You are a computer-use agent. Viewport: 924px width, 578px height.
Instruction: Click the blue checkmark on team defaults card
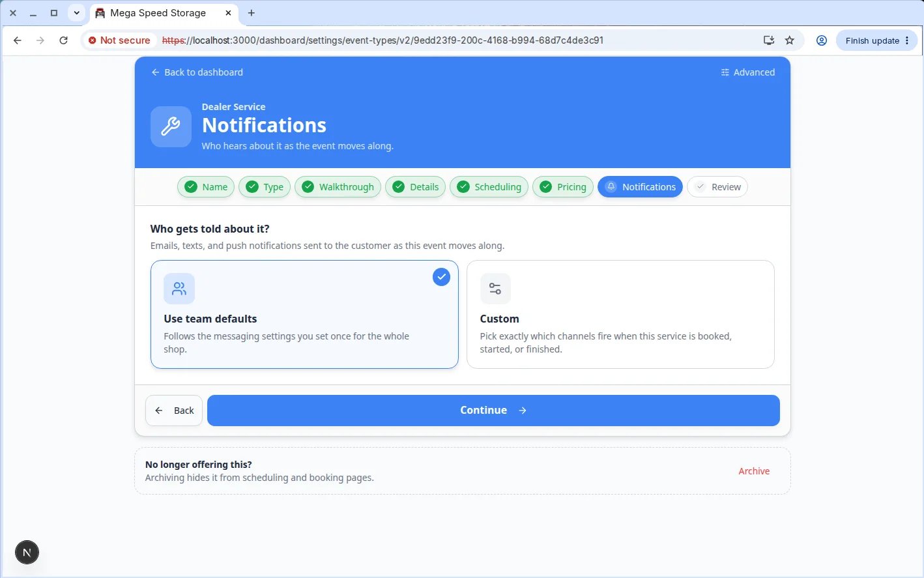coord(441,277)
